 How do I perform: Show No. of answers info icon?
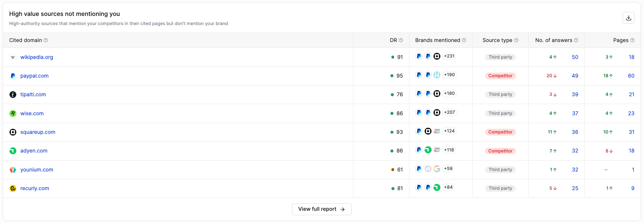pos(576,40)
